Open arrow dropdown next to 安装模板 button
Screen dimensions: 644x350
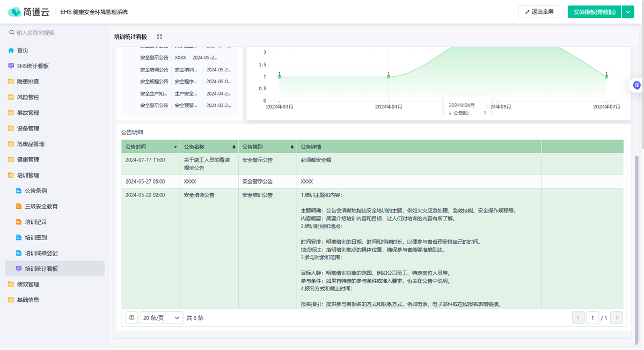pyautogui.click(x=628, y=12)
